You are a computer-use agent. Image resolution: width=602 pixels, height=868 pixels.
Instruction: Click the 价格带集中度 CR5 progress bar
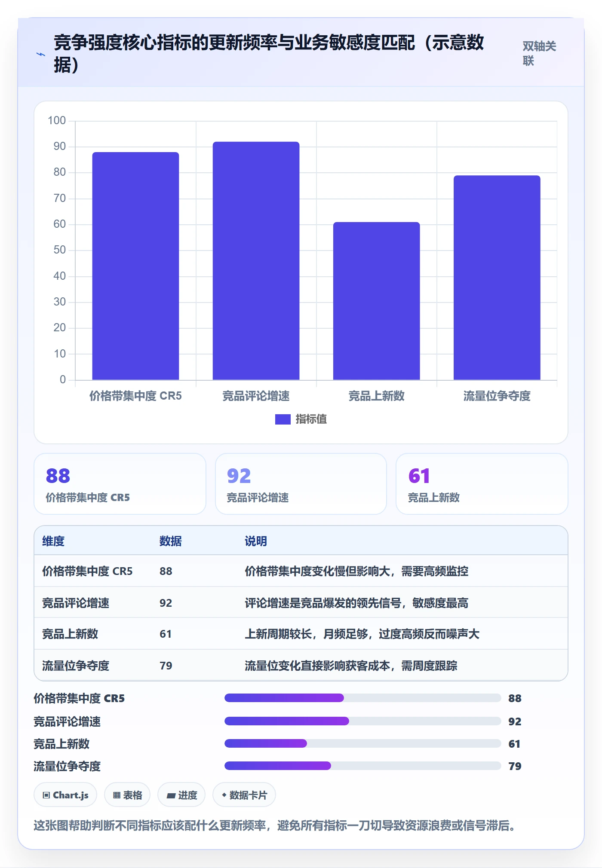(362, 698)
